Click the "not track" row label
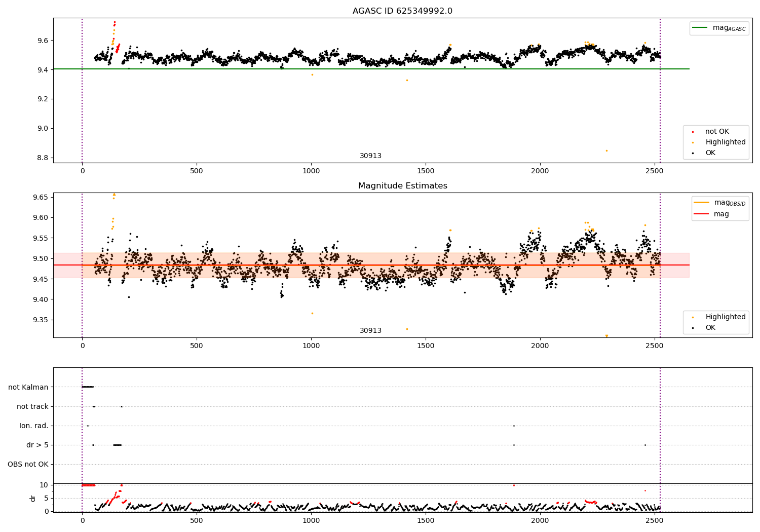The width and height of the screenshot is (760, 532). (32, 406)
